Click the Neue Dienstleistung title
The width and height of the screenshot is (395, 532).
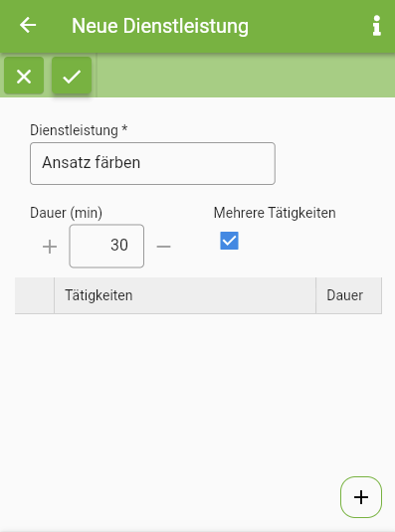(160, 26)
